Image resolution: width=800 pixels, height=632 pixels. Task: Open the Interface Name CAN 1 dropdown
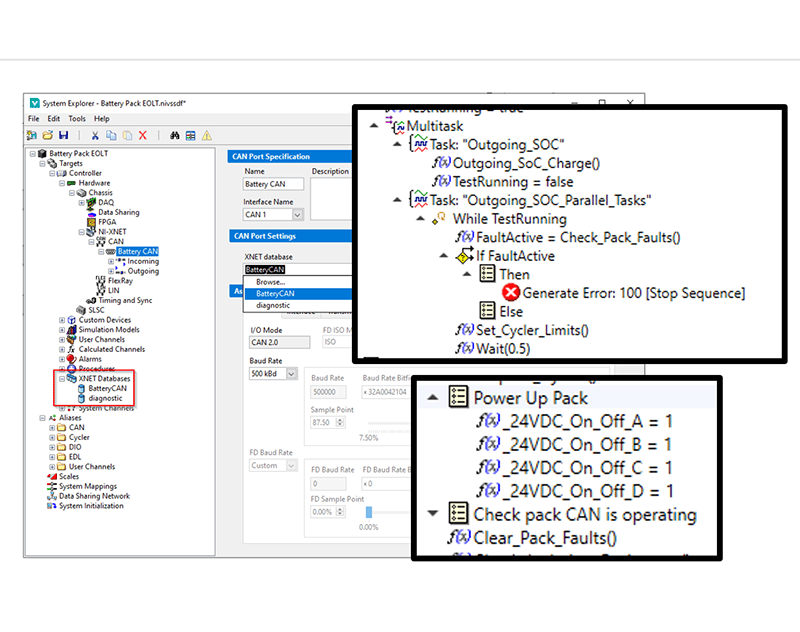[297, 215]
